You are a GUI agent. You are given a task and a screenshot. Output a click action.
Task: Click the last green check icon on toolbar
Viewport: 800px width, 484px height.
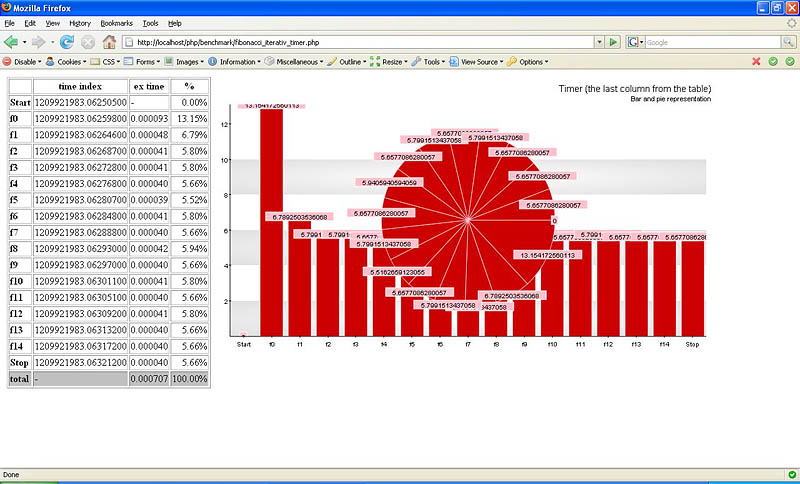tap(790, 62)
